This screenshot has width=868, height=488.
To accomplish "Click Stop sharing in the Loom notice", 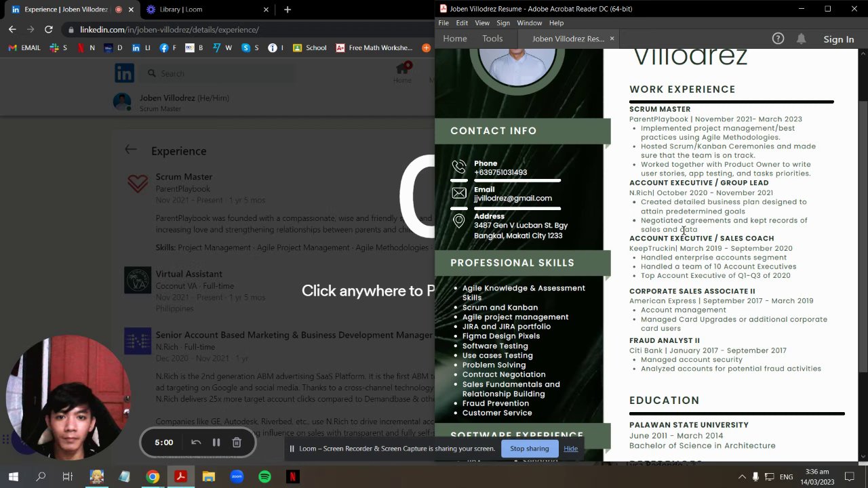I will [529, 448].
